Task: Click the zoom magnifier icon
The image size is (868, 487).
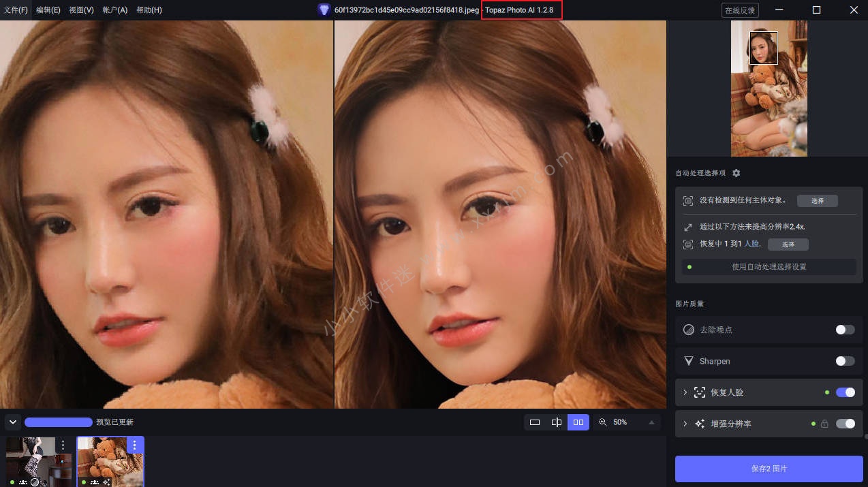Action: pos(603,422)
